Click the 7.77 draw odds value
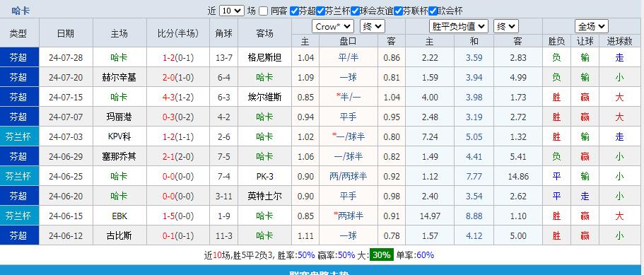Screen dimensions: 644x275 tap(474, 177)
